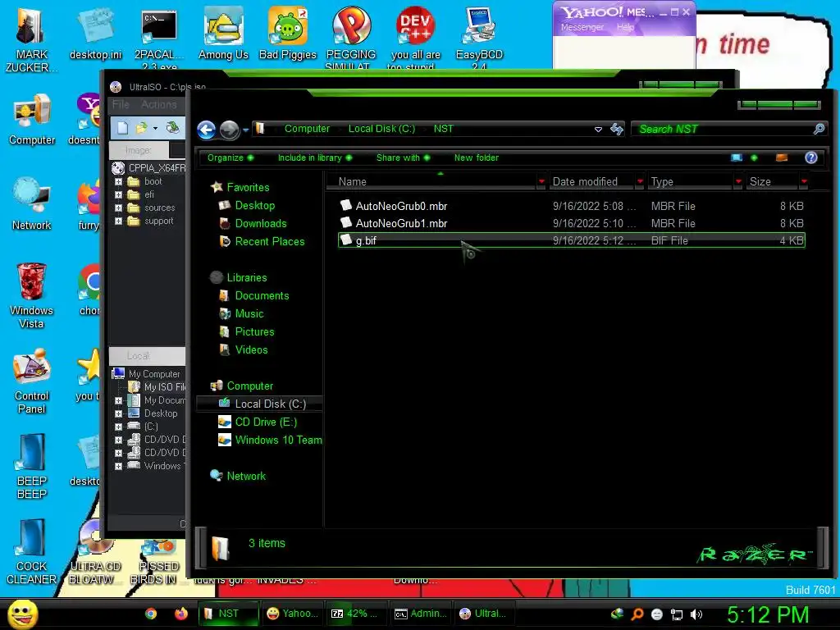
Task: Open the Share with menu
Action: click(403, 157)
